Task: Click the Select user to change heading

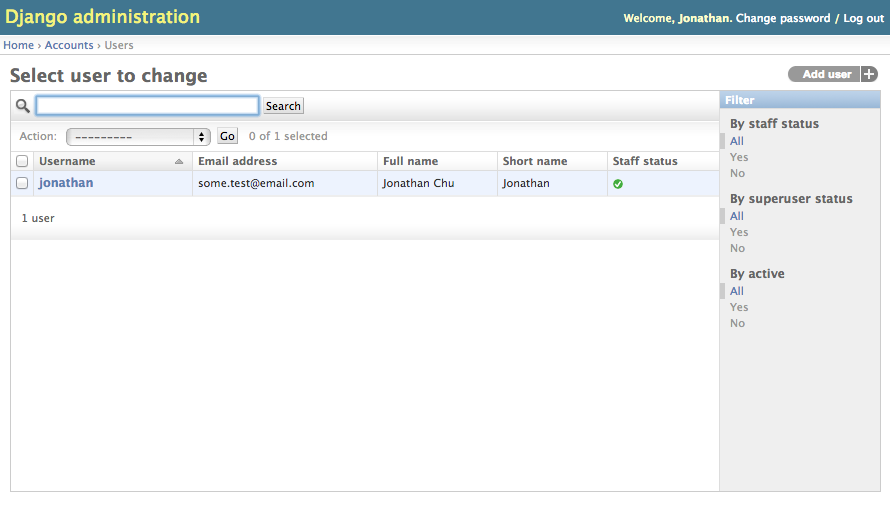Action: (108, 75)
